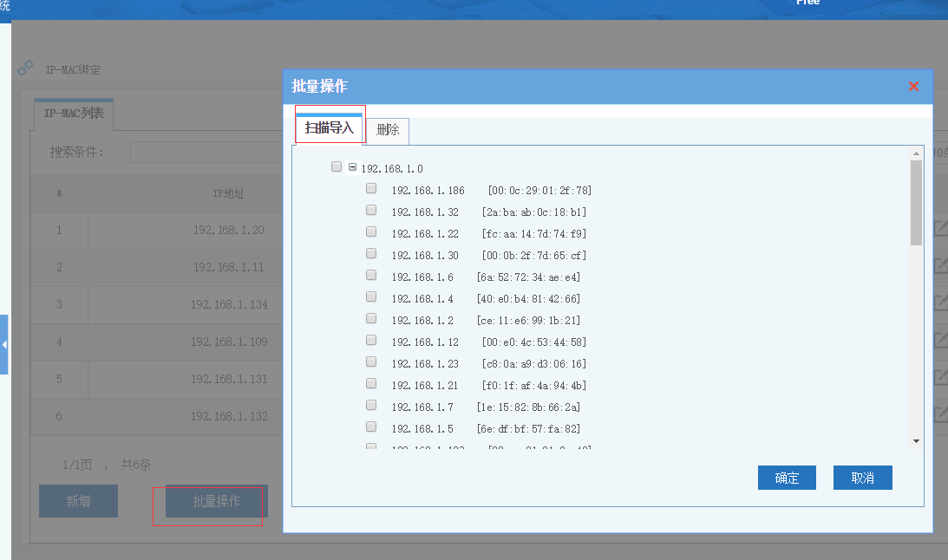Select the checkbox next to 192.168.1.30
The image size is (948, 560).
coord(371,253)
